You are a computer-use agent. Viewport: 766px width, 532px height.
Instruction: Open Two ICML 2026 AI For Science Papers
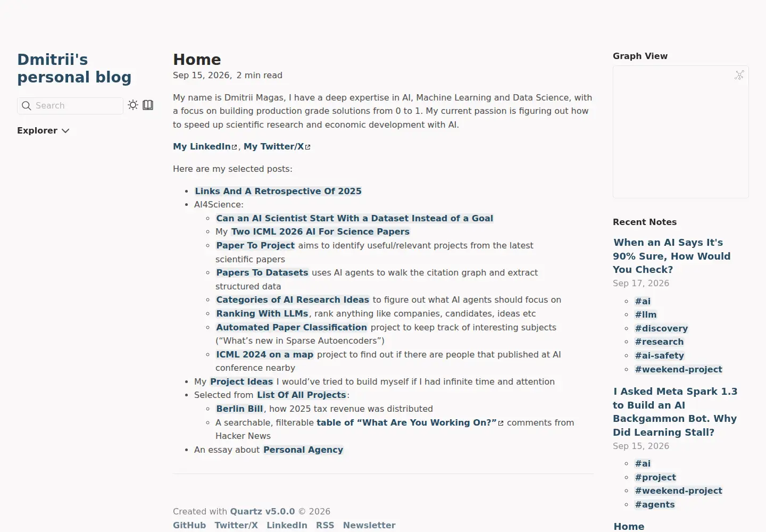tap(320, 231)
